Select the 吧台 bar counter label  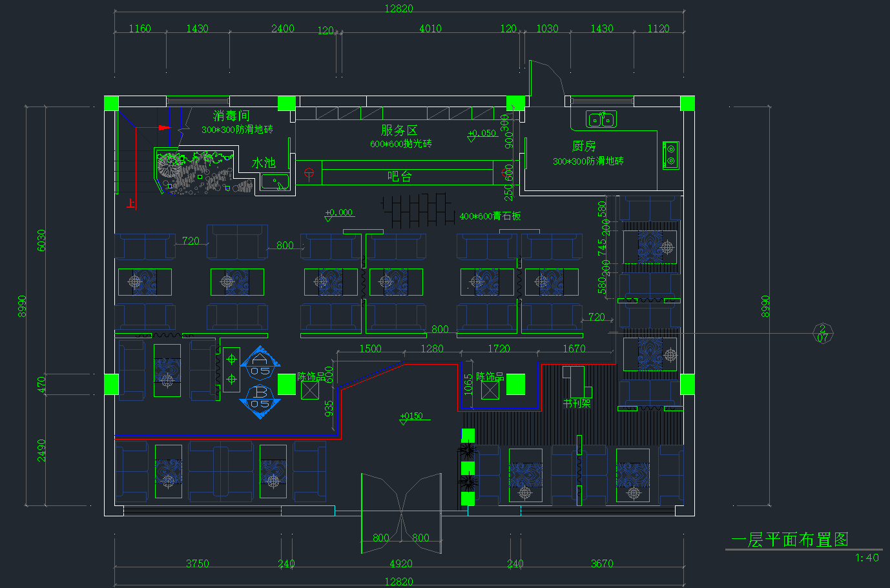pos(399,176)
